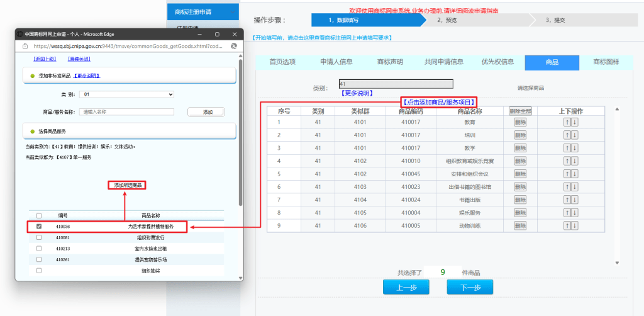Click scroll-up arrow of goods table
The width and height of the screenshot is (644, 316).
pyautogui.click(x=616, y=110)
